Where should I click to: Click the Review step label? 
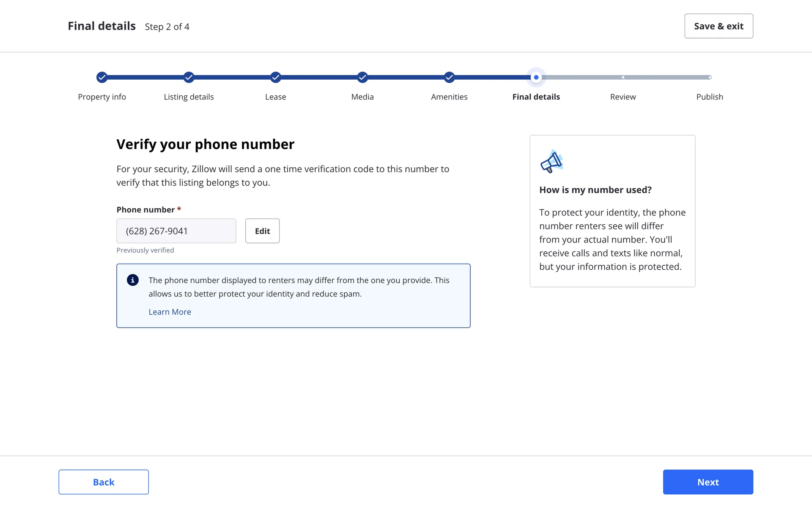pyautogui.click(x=623, y=97)
